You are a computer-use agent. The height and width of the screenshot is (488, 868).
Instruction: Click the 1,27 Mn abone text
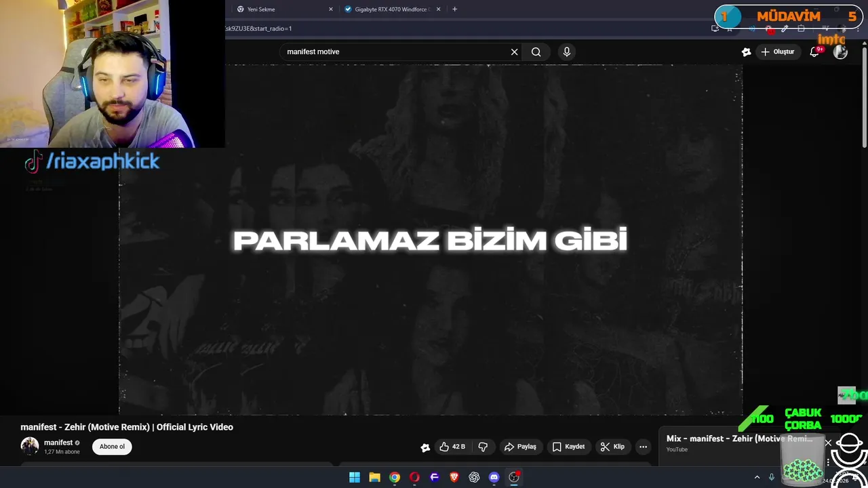tap(62, 452)
